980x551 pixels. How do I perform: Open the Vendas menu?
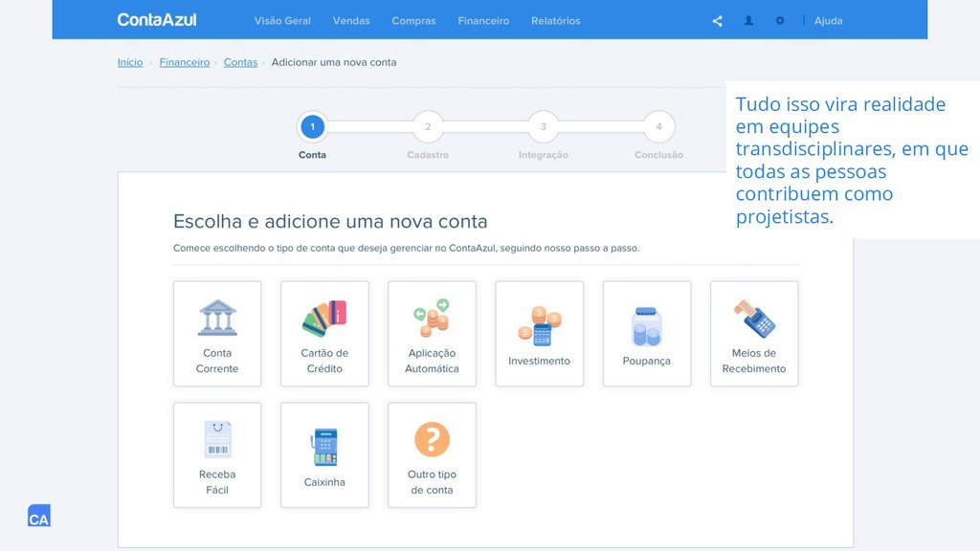click(x=351, y=21)
